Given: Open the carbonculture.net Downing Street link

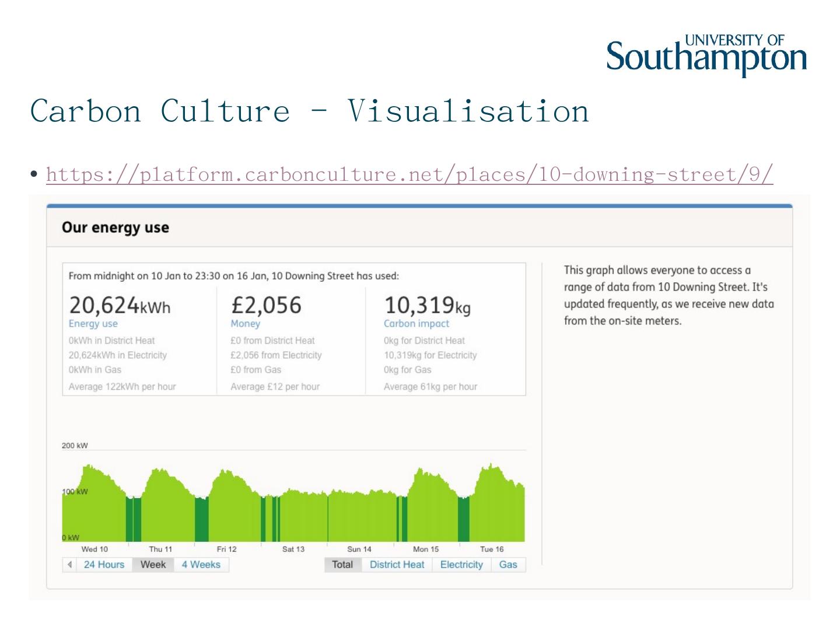Looking at the screenshot, I should [409, 174].
